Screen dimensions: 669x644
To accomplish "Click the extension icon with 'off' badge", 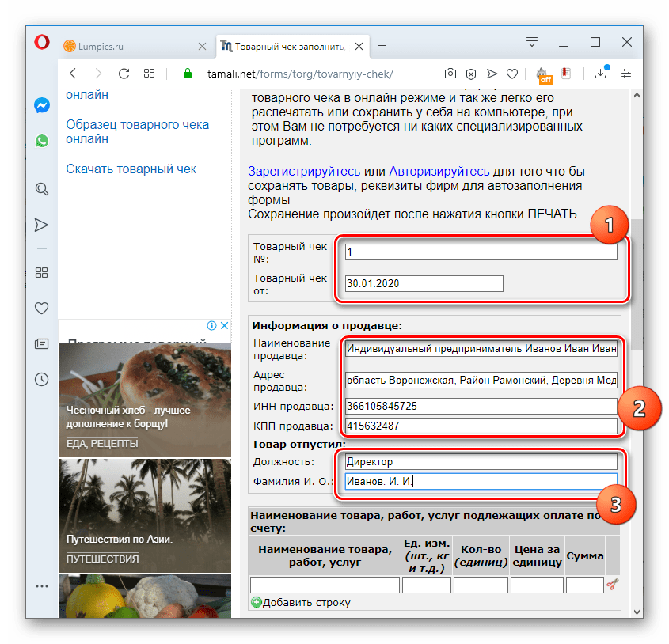I will [x=544, y=73].
